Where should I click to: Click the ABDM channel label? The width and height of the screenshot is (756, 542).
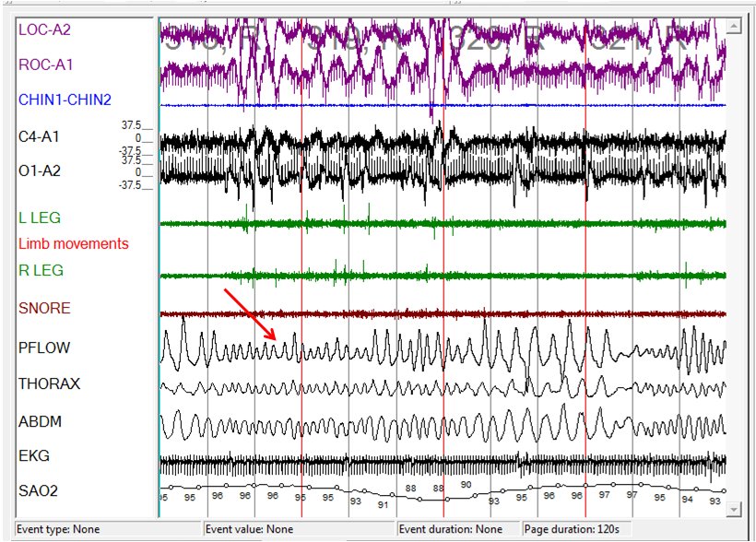click(x=41, y=421)
